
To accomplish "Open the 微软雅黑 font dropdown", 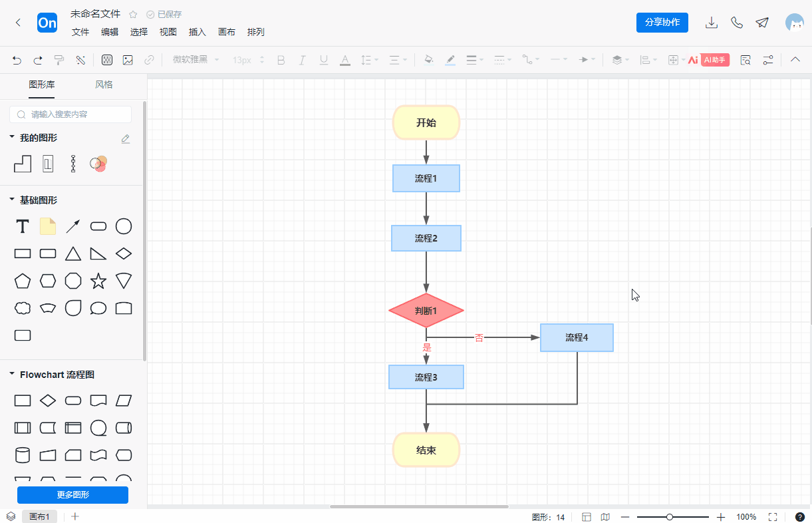I will click(196, 60).
